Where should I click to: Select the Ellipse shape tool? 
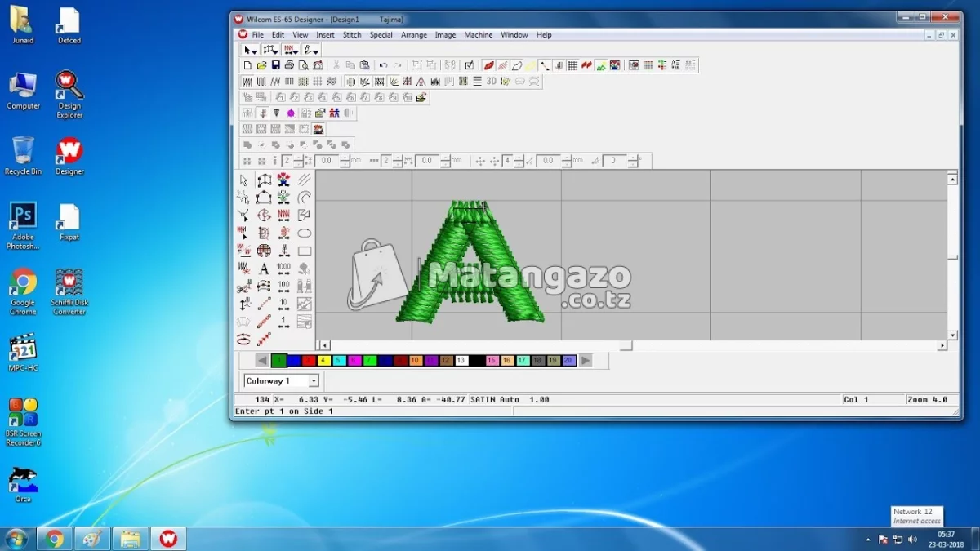tap(304, 233)
